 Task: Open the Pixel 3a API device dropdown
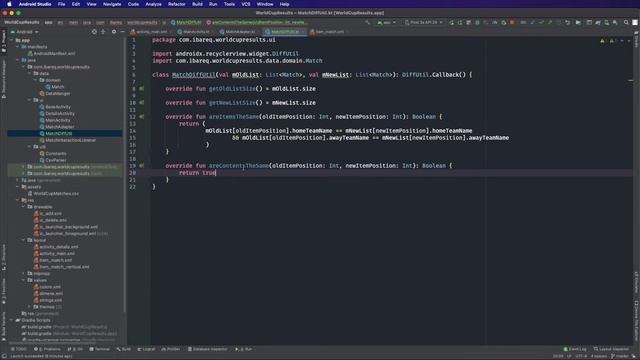(424, 22)
